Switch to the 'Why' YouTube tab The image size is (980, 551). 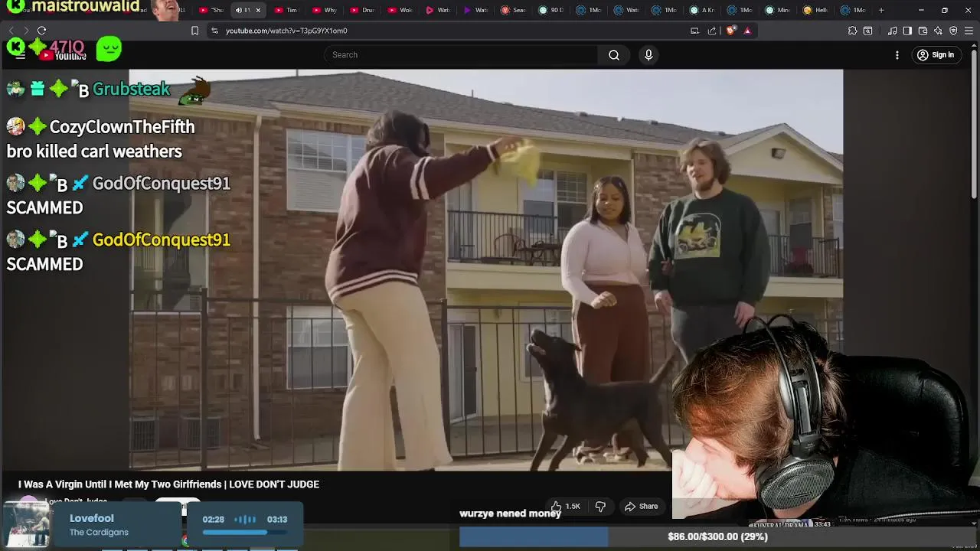point(324,10)
